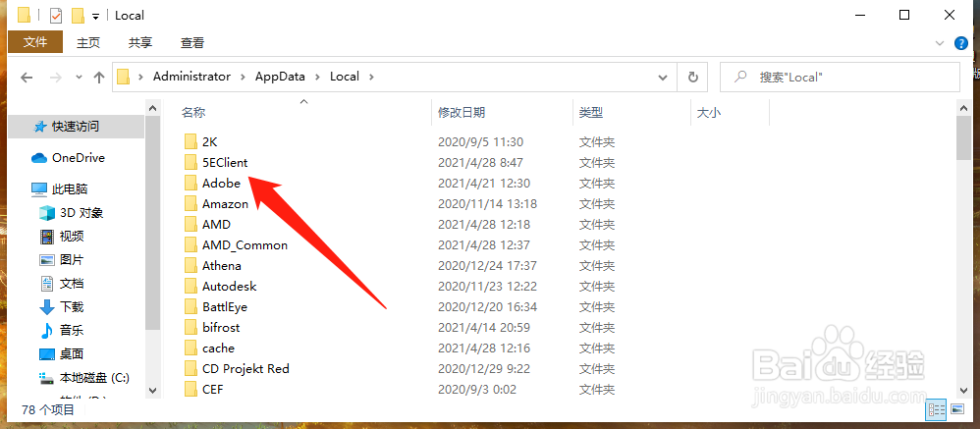Expand the ribbon with the chevron
Viewport: 980px width, 429px height.
click(x=940, y=43)
